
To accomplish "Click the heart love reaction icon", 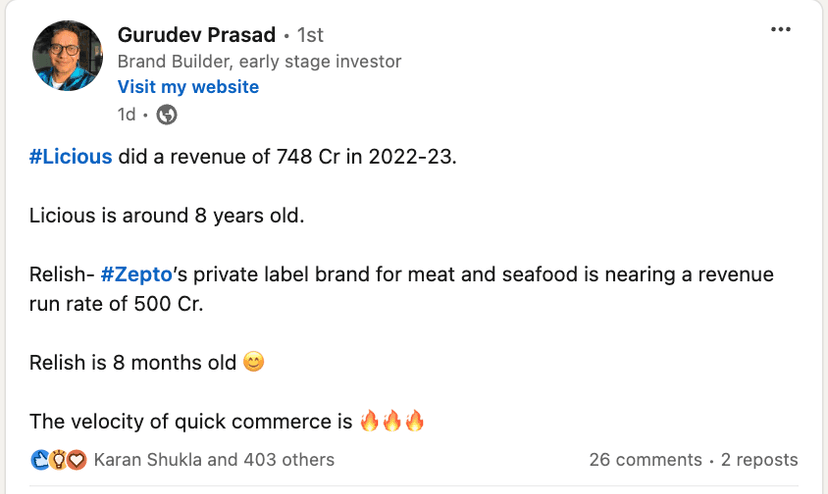I will [76, 460].
